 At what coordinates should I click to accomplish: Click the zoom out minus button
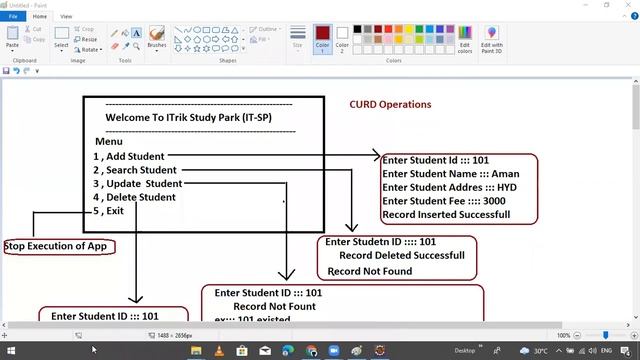pos(577,336)
